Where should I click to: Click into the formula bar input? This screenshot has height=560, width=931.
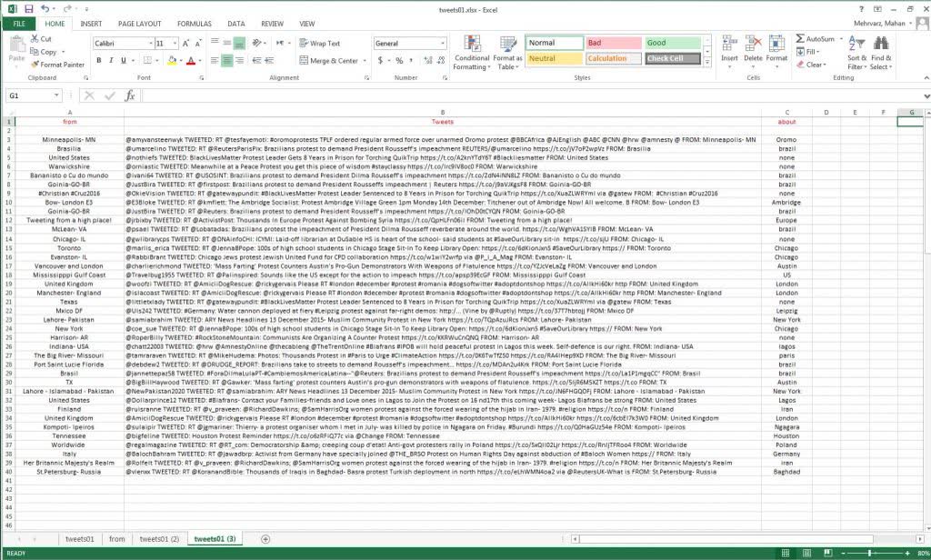(532, 95)
